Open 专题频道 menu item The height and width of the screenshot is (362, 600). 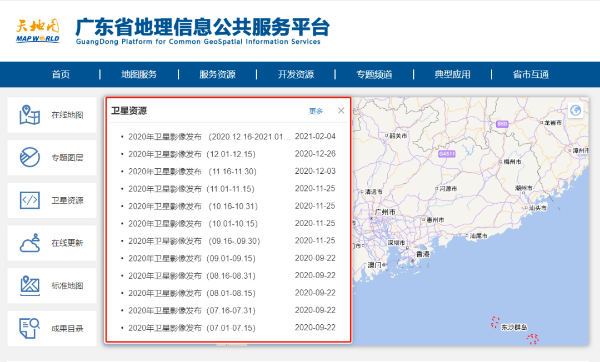pyautogui.click(x=374, y=74)
